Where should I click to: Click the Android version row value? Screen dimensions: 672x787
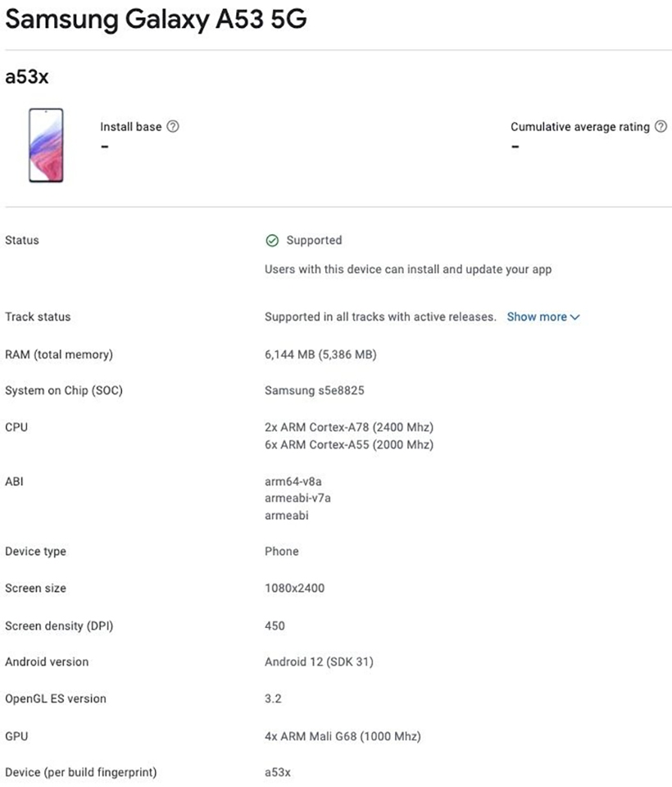pyautogui.click(x=320, y=662)
